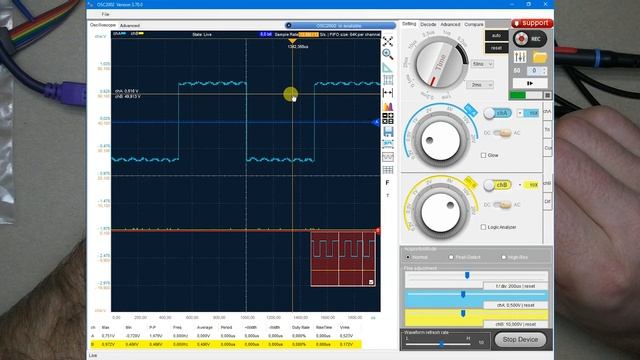Image resolution: width=640 pixels, height=360 pixels.
Task: Toggle channel A on/off switch
Action: (497, 113)
